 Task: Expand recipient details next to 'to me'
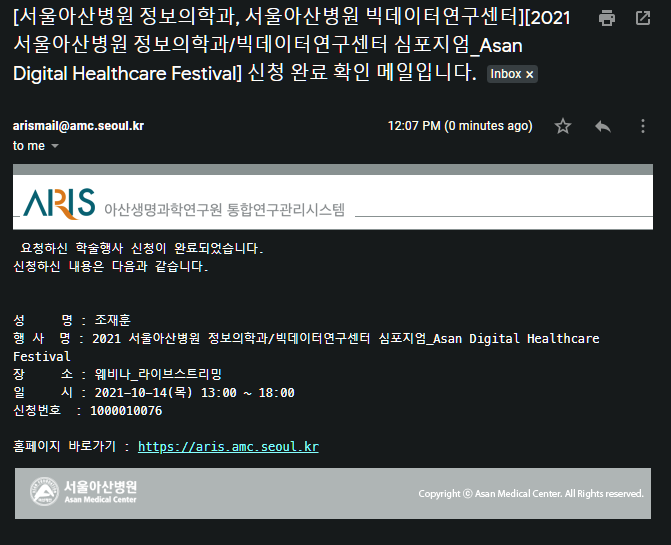tap(55, 146)
